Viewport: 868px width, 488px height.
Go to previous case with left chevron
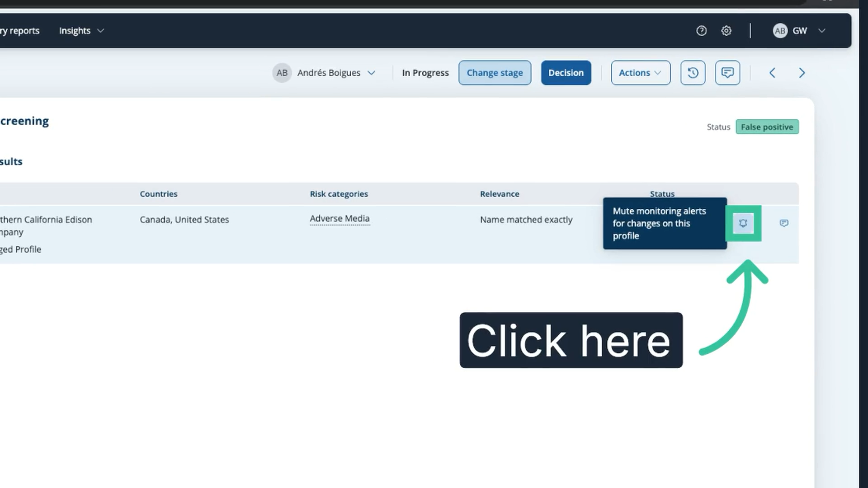(772, 73)
